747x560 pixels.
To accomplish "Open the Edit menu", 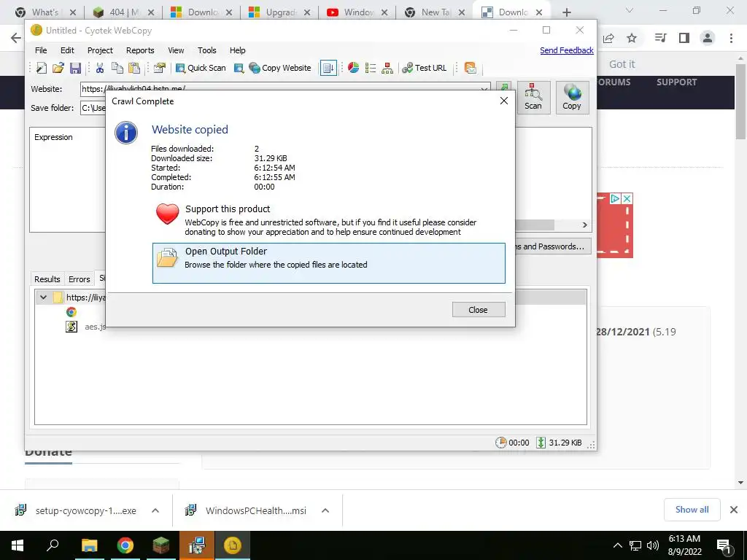I will tap(67, 50).
